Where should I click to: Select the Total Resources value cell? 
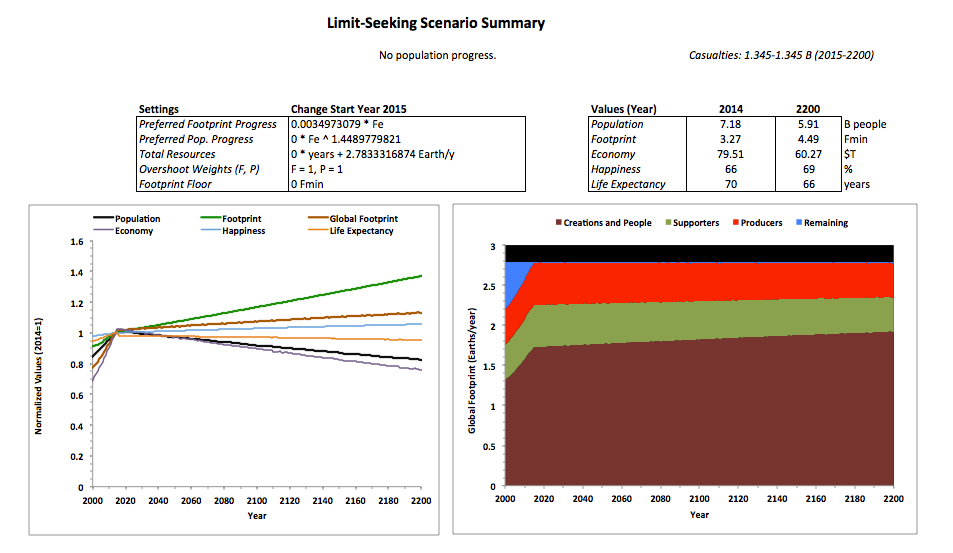[406, 154]
